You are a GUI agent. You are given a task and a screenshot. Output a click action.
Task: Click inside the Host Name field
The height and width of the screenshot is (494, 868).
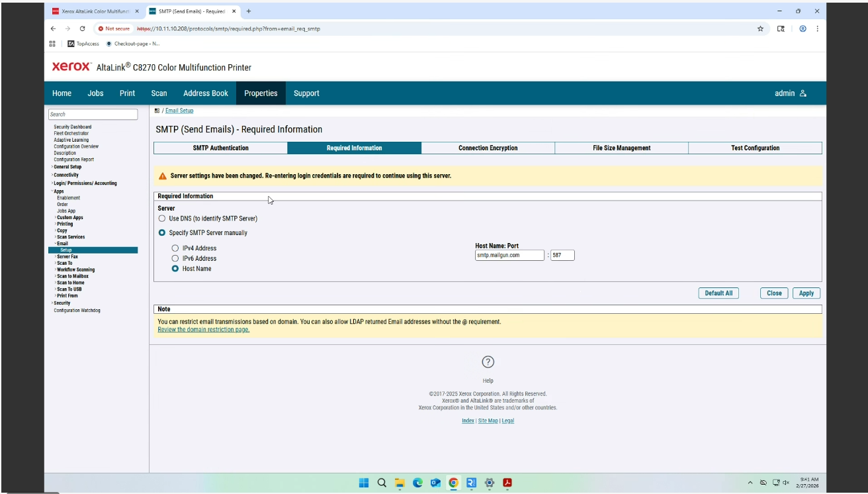tap(509, 255)
